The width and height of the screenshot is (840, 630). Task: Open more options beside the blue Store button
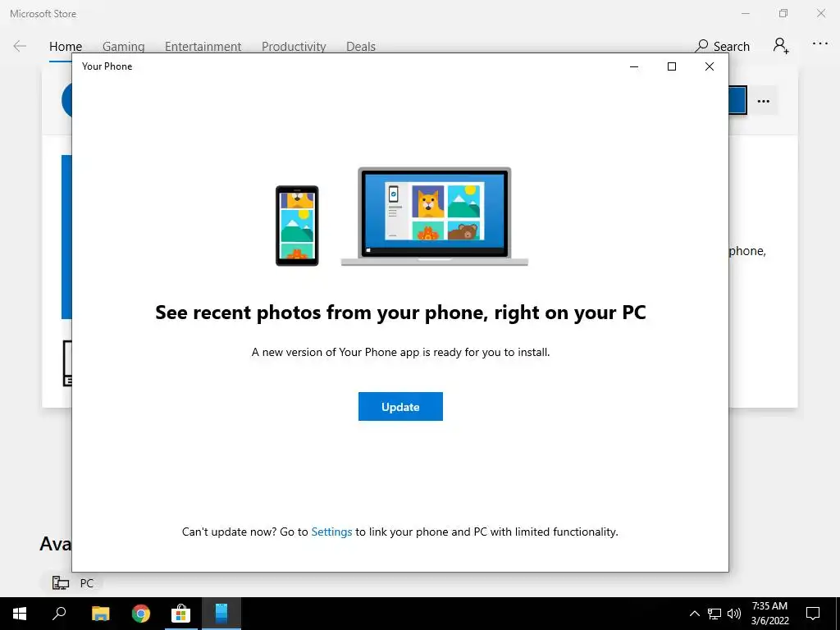point(764,101)
